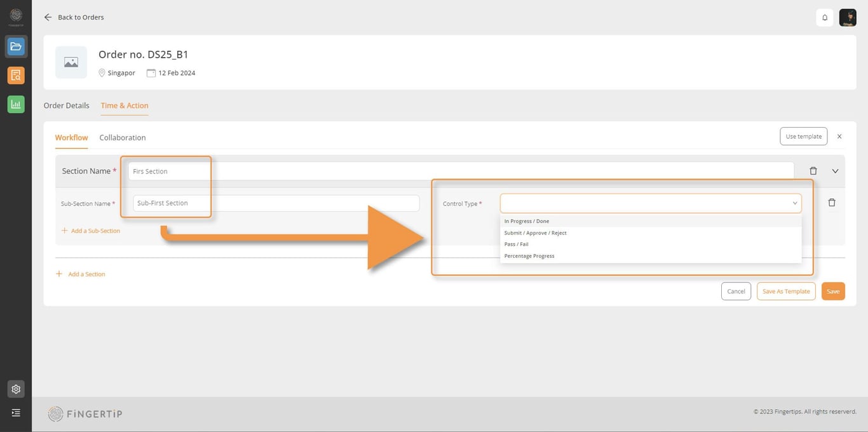Click Save As Template button
The width and height of the screenshot is (868, 432).
(x=786, y=291)
